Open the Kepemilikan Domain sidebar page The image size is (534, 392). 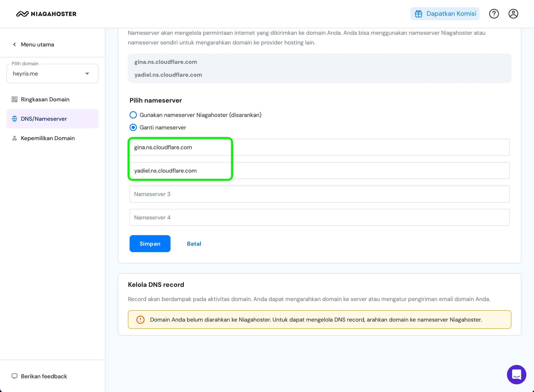(x=48, y=138)
